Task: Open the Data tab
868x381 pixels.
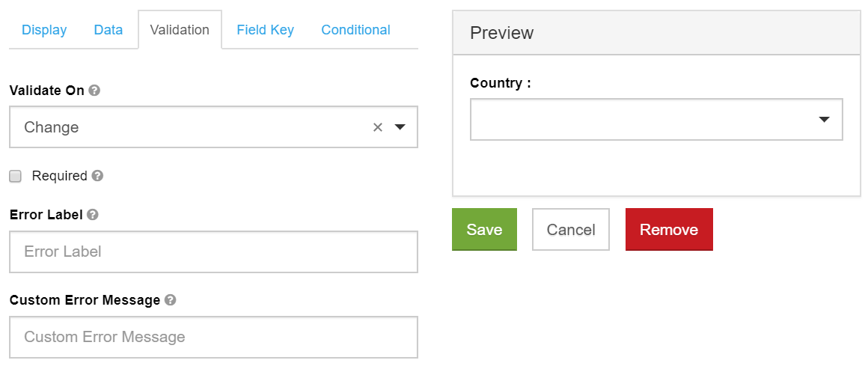Action: (x=109, y=30)
